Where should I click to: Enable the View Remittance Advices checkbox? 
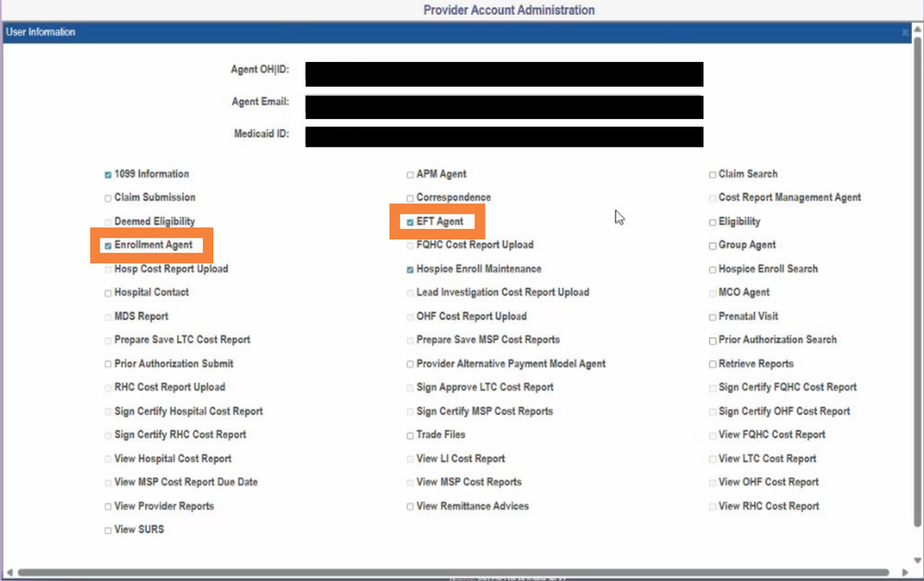[410, 507]
